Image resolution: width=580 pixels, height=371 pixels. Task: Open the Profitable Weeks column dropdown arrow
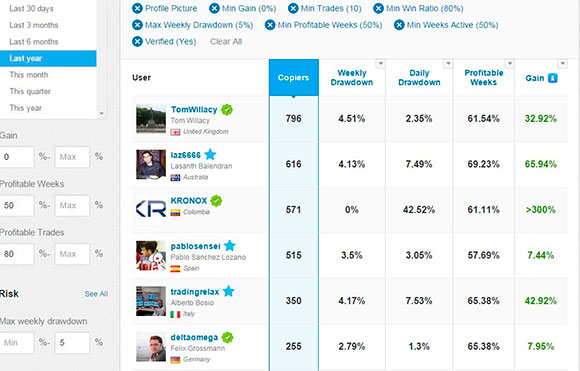tap(510, 64)
